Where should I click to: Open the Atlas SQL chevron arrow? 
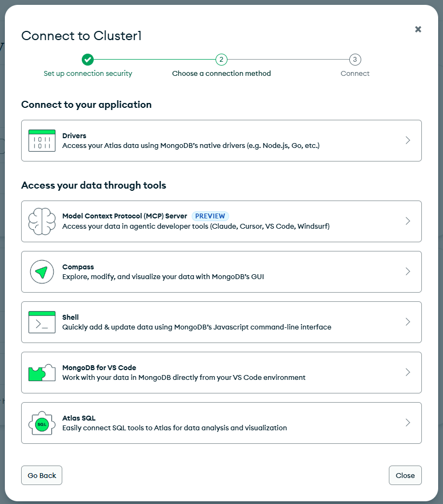(x=408, y=423)
